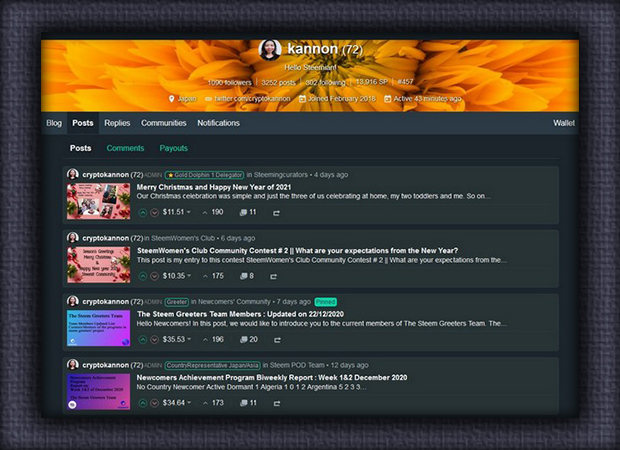Screen dimensions: 620x450
Task: Open the following list in header
Action: click(x=325, y=82)
